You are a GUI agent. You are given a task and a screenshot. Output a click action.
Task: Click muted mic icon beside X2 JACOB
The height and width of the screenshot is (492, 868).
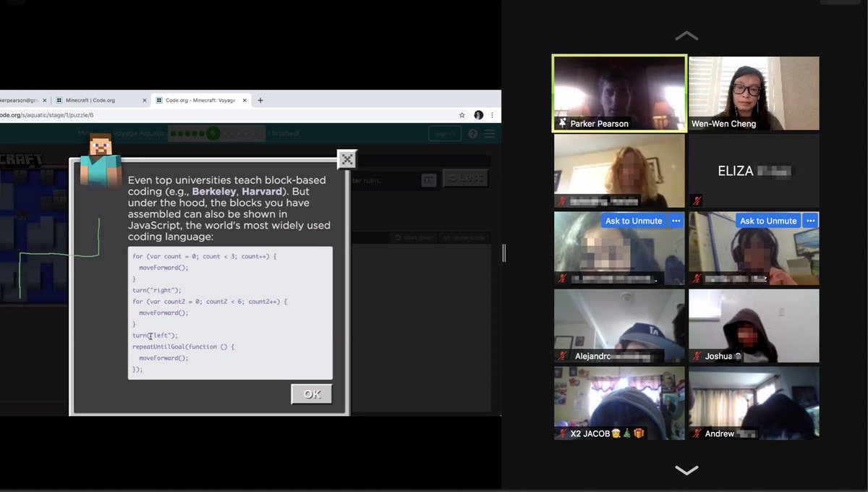coord(563,433)
